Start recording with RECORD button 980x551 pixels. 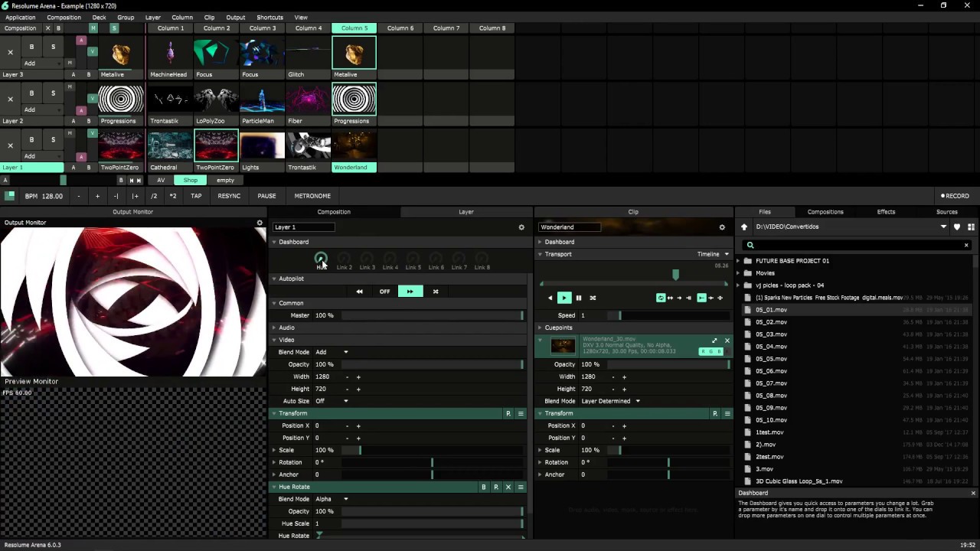[x=955, y=196]
